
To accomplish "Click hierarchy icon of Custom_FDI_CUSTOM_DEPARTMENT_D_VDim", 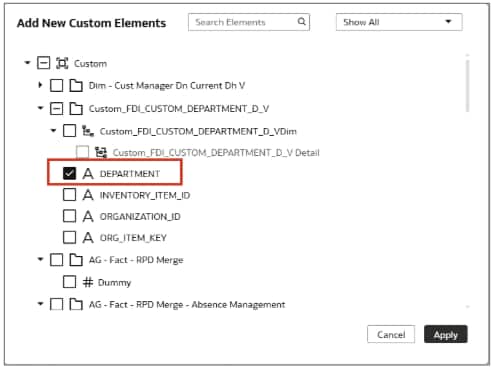I will pos(88,131).
